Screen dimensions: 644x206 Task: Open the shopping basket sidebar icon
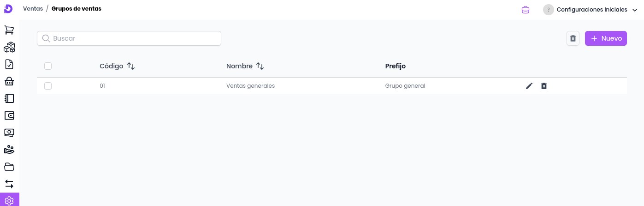pos(9,81)
